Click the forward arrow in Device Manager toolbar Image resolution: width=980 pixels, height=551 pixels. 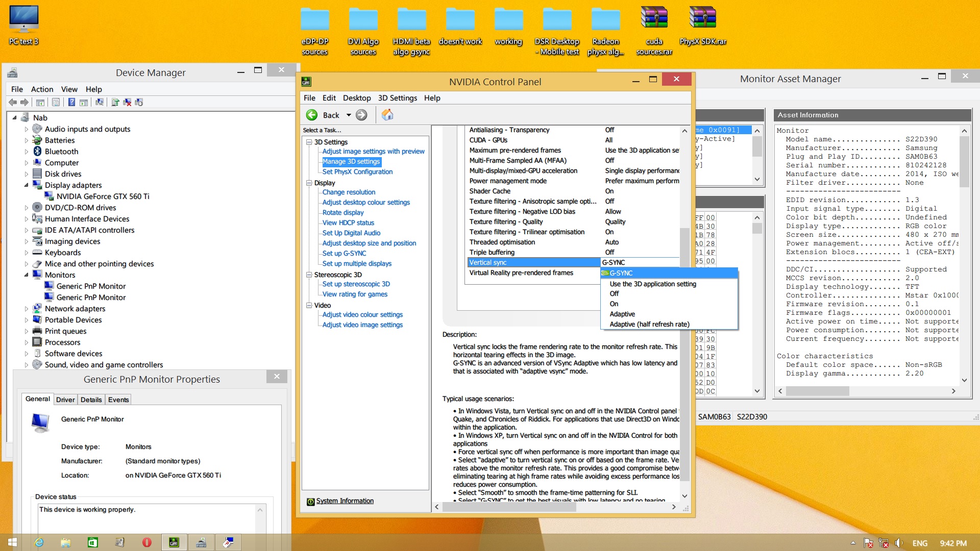pyautogui.click(x=24, y=103)
